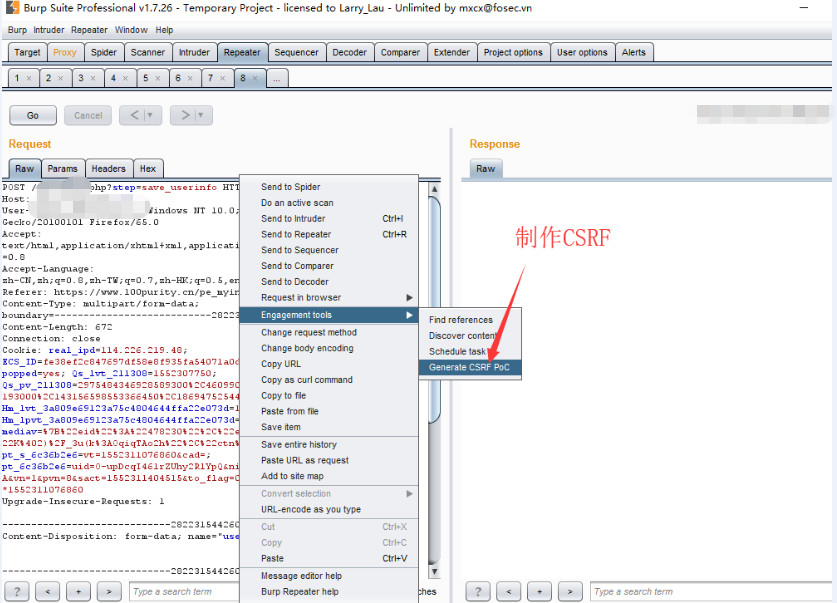Image resolution: width=837 pixels, height=603 pixels.
Task: Open the Alerts tab
Action: click(634, 52)
